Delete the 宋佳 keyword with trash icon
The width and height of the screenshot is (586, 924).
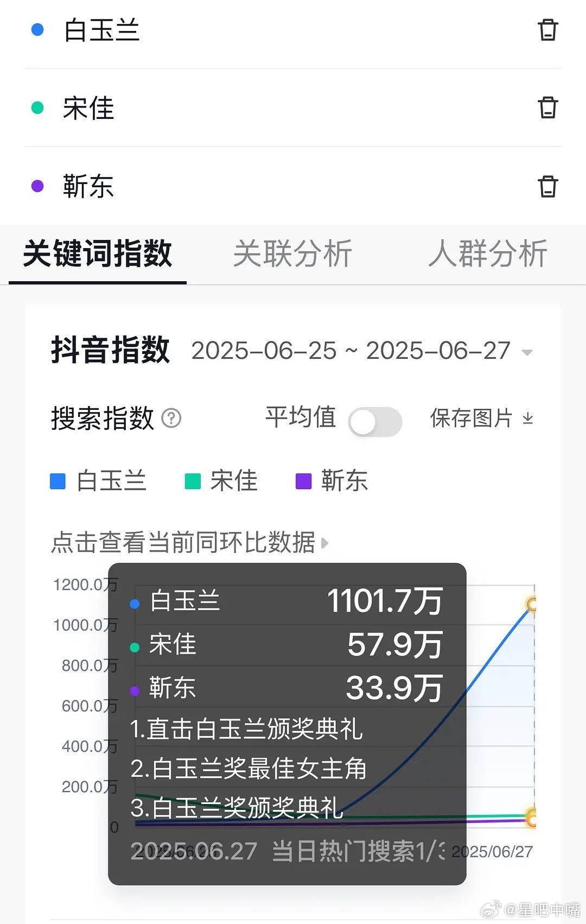tap(547, 107)
